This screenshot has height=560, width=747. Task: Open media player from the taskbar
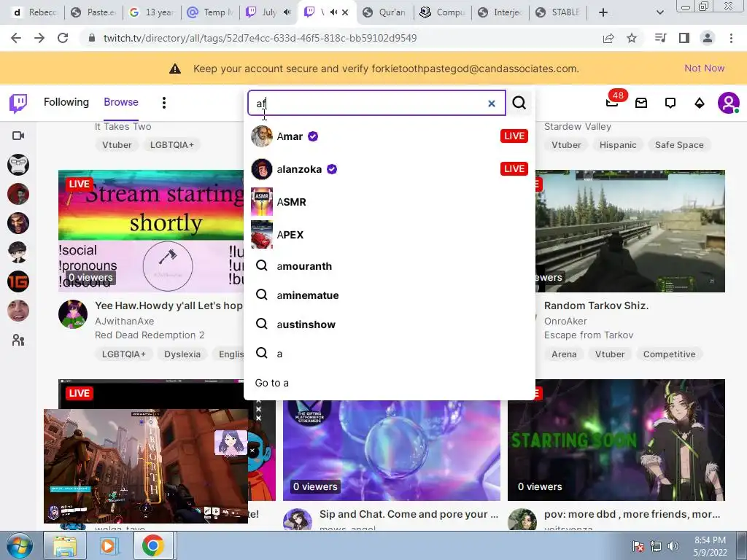pos(108,545)
